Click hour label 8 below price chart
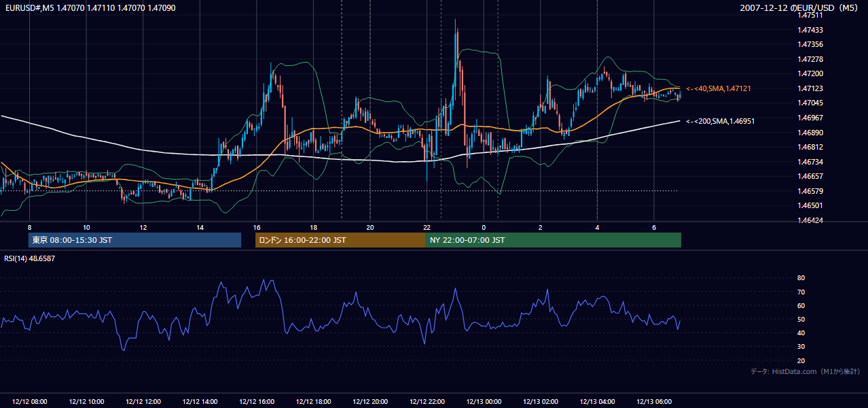This screenshot has width=868, height=408. click(29, 227)
